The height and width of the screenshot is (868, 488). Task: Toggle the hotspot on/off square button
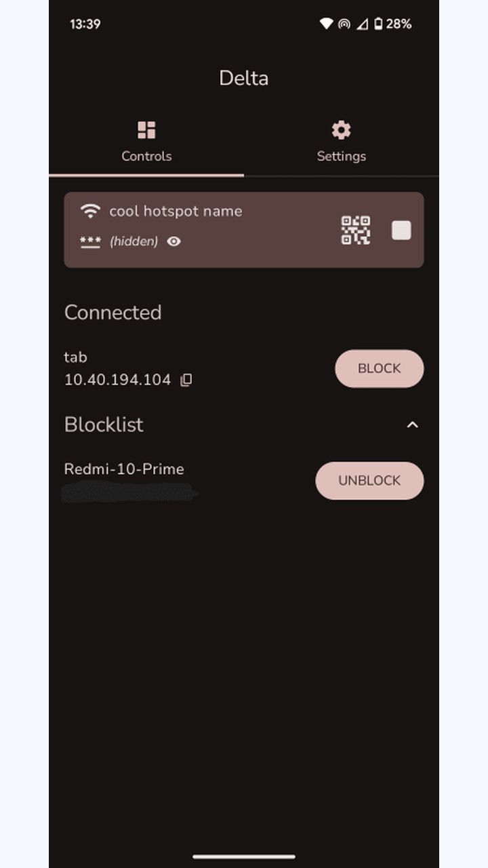click(x=401, y=231)
